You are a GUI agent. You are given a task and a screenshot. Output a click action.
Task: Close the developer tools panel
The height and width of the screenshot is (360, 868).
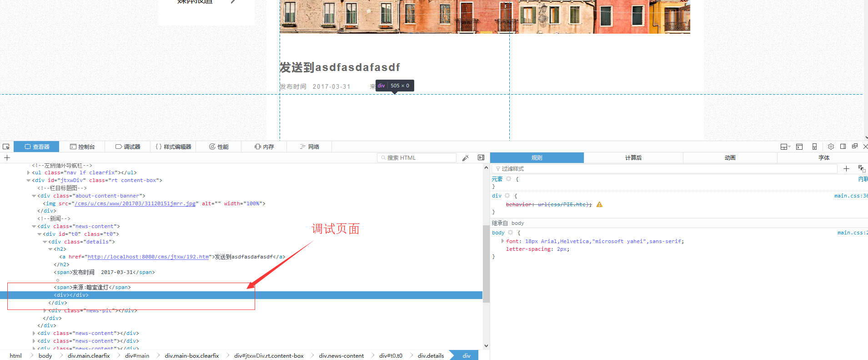pos(865,147)
